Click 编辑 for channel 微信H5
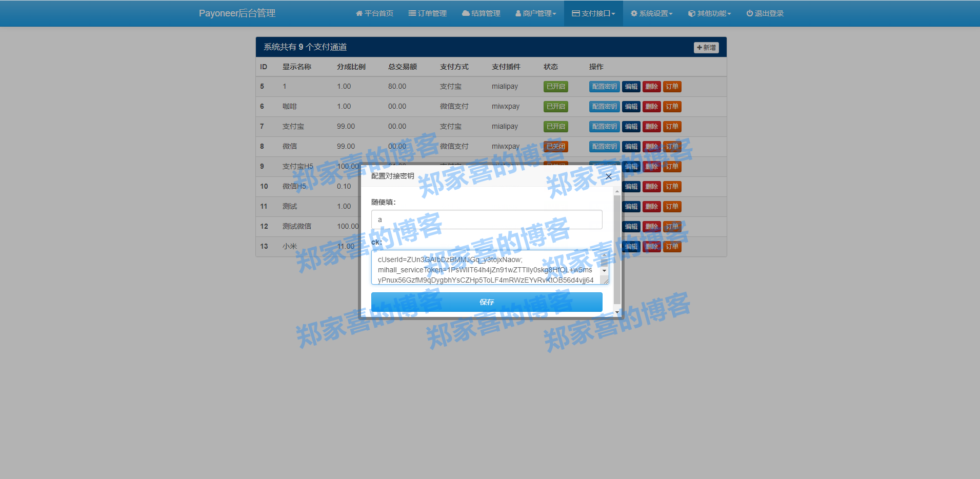 pos(631,187)
